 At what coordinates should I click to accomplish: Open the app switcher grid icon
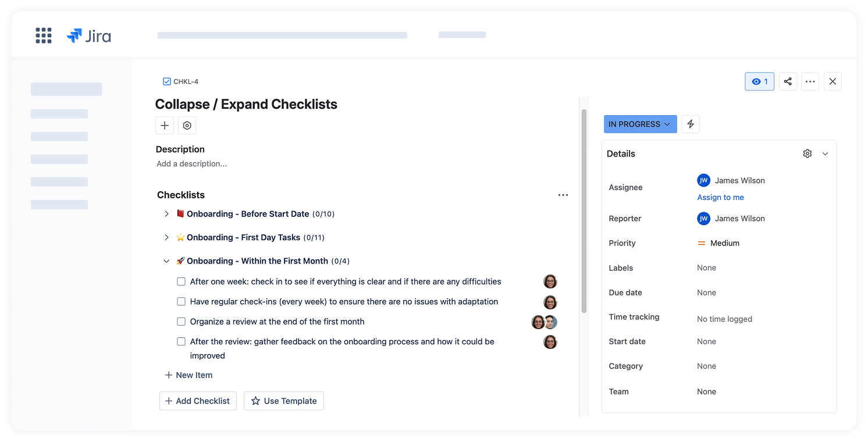tap(44, 35)
